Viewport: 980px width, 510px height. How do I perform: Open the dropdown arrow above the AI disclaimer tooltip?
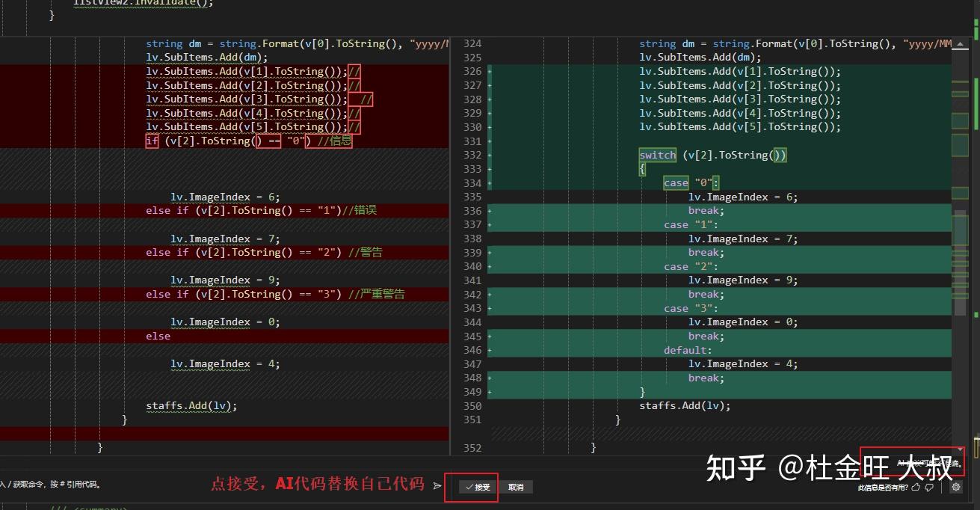[961, 449]
